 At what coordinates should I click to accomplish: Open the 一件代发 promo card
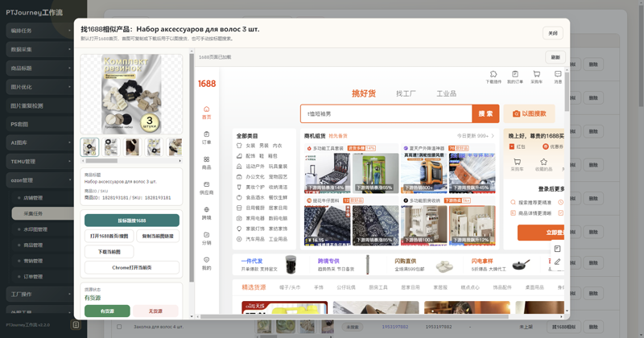[269, 265]
